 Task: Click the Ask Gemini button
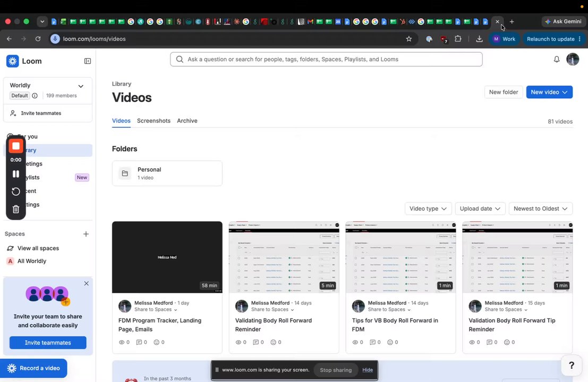point(564,22)
